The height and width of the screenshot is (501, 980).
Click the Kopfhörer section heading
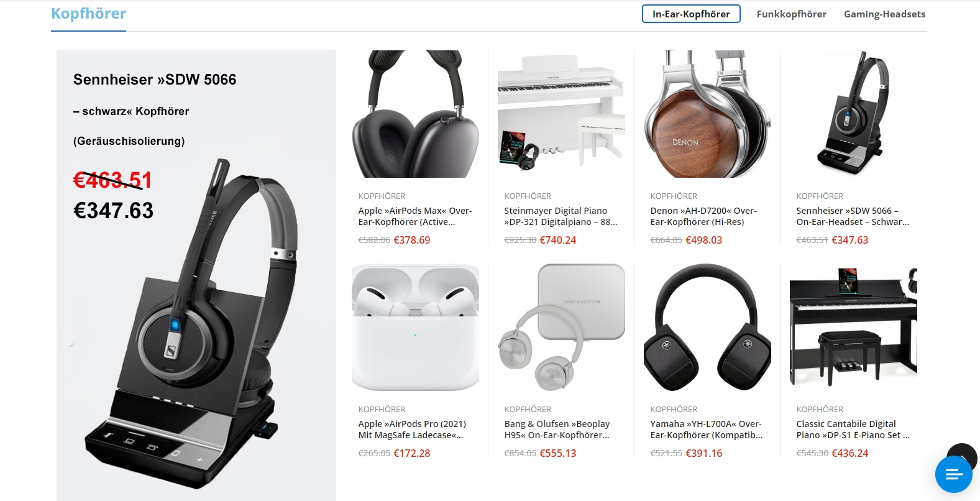tap(88, 13)
